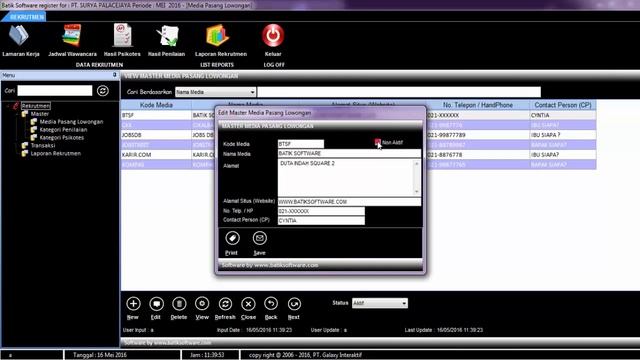
Task: Click the Close X icon in bottom toolbar
Action: pyautogui.click(x=248, y=304)
